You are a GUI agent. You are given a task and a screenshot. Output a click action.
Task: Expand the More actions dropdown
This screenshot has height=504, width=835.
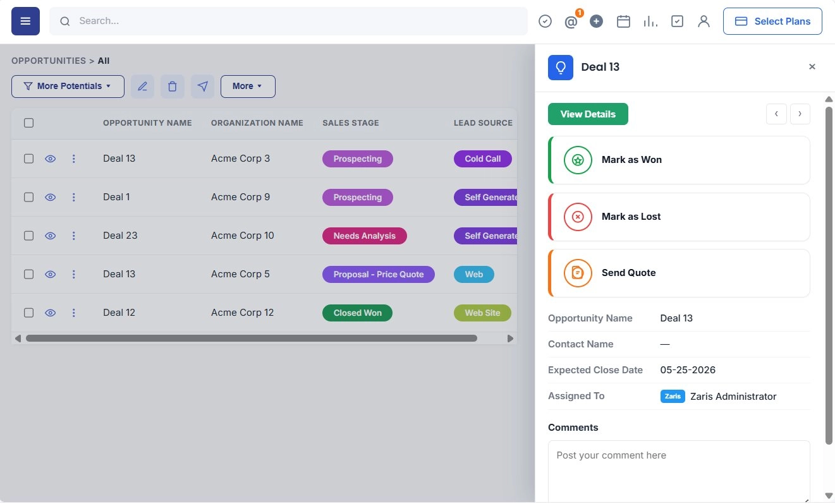point(248,87)
